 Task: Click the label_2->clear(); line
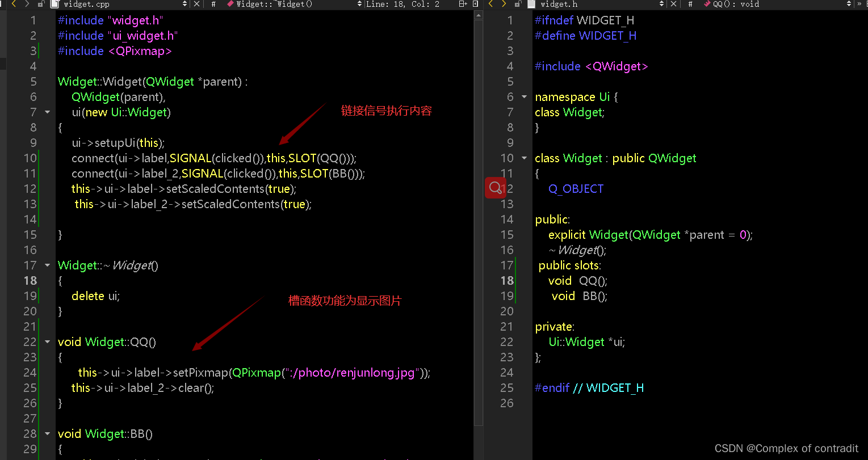pyautogui.click(x=143, y=387)
